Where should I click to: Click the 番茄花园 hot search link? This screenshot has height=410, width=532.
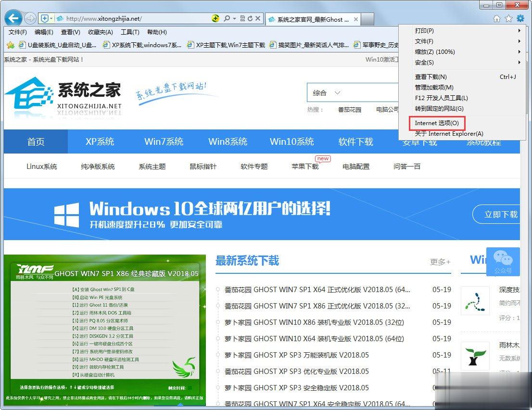click(x=350, y=110)
